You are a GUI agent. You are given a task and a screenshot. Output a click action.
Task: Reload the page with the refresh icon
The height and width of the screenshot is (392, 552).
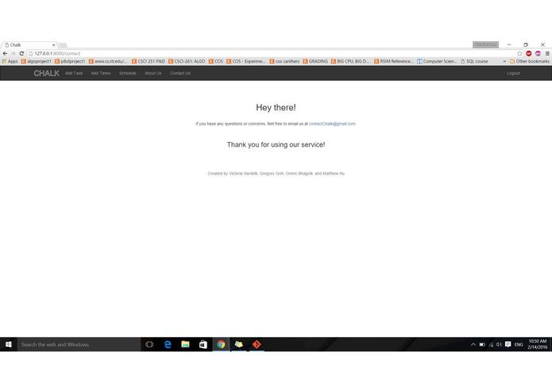pos(21,53)
